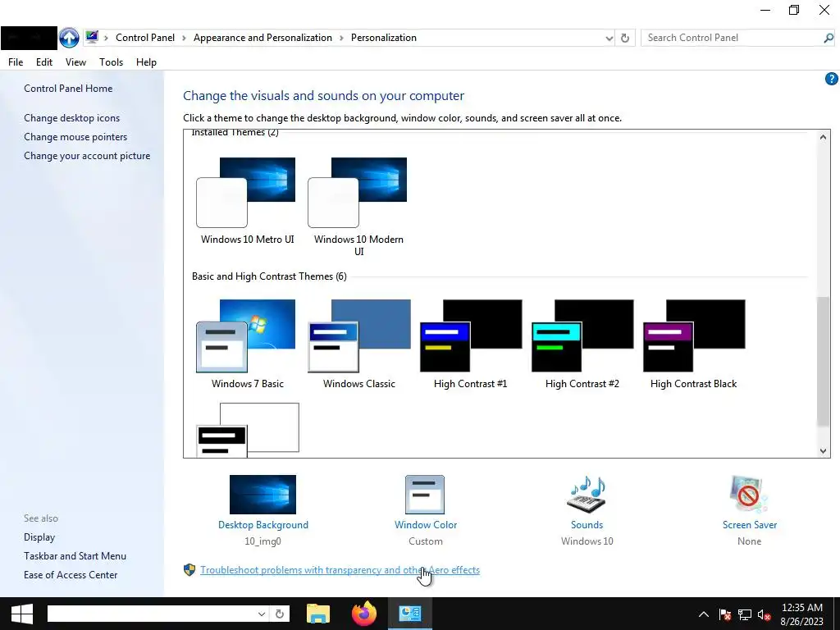Select the Windows 10 Metro UI theme

click(x=247, y=202)
